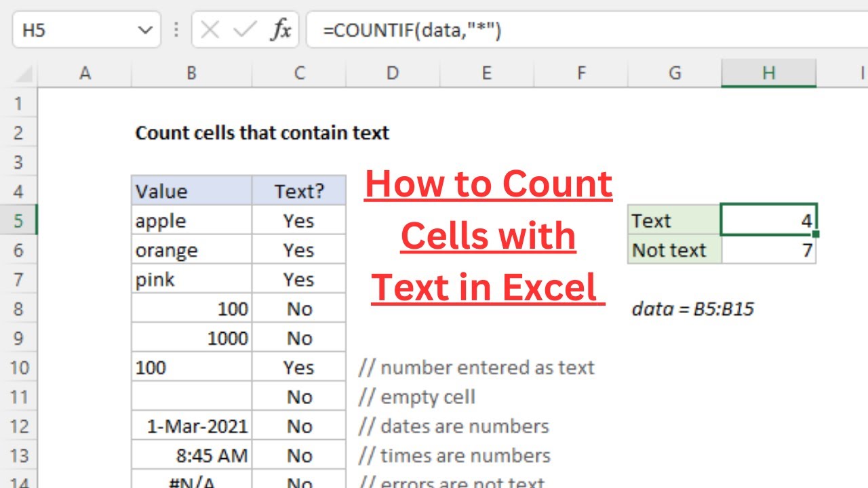Select the cell containing 'orange'
Viewport: 868px width, 488px height.
click(192, 250)
